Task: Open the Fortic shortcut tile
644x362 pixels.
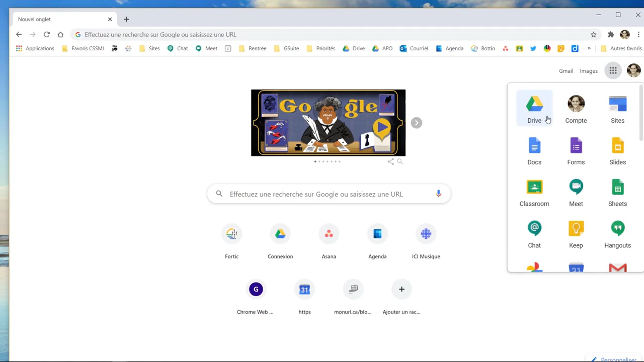Action: coord(232,241)
